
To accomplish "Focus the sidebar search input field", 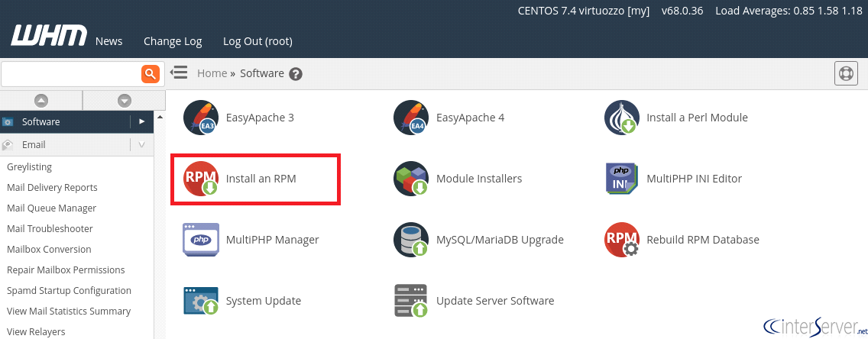I will pyautogui.click(x=71, y=73).
